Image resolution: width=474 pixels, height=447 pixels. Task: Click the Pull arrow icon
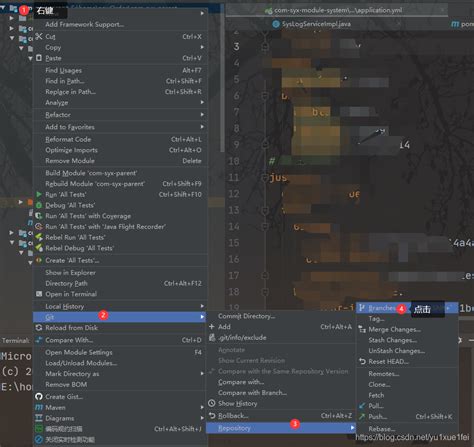(362, 406)
